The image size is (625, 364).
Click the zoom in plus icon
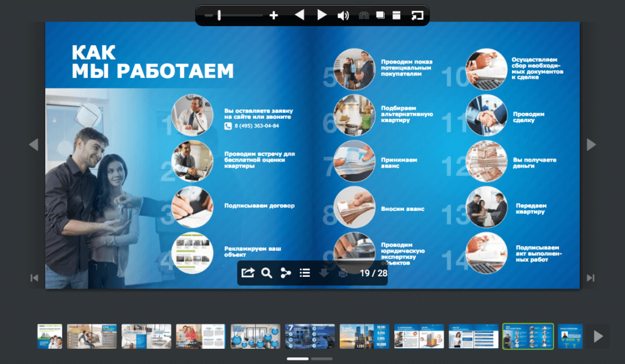(x=273, y=15)
